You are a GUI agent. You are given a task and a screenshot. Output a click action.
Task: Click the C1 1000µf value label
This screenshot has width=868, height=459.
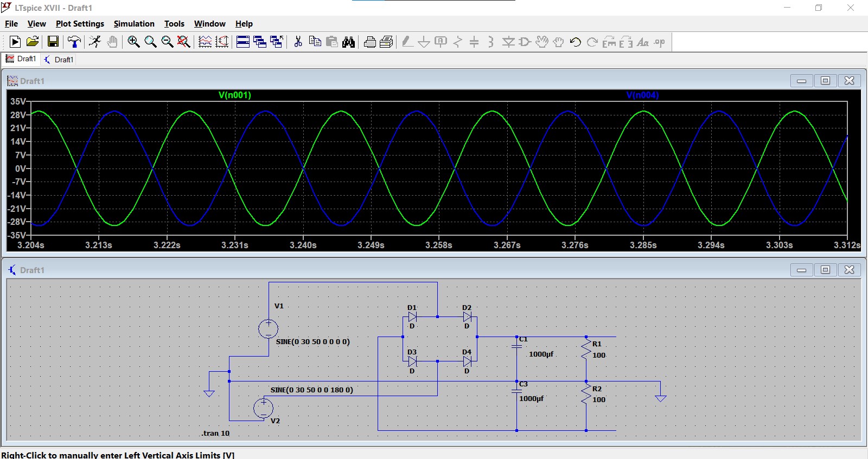point(541,354)
